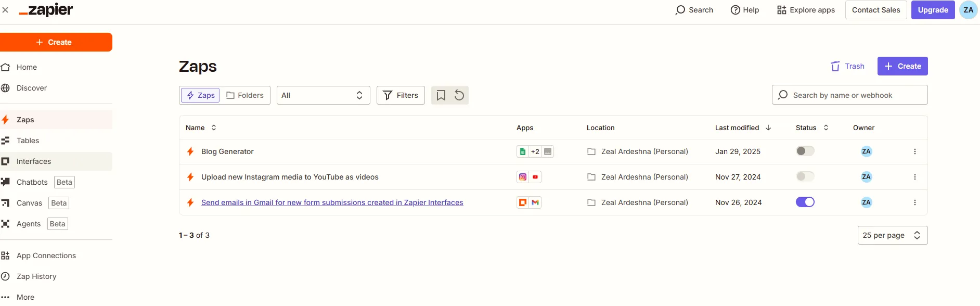Toggle the Blog Generator zap on

click(x=805, y=151)
